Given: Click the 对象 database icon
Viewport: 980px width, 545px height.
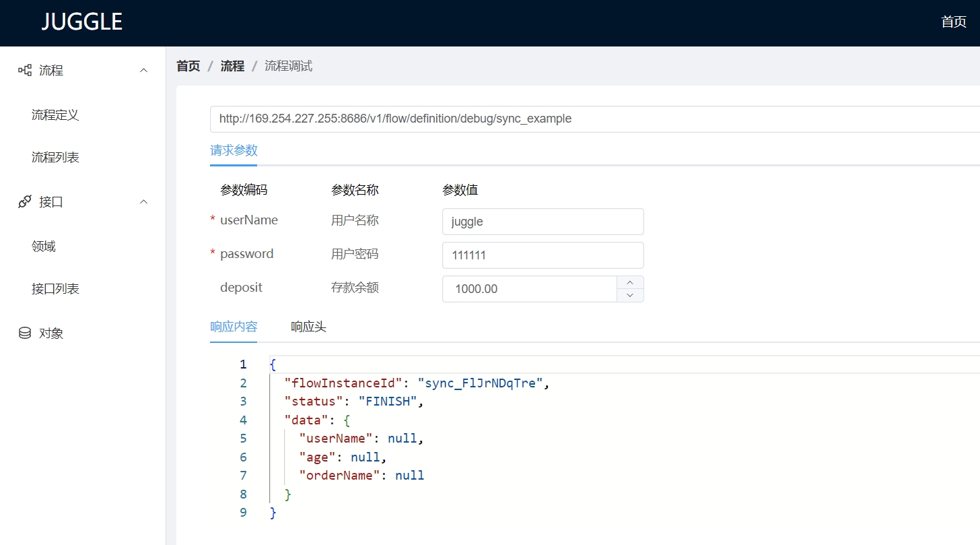Looking at the screenshot, I should pyautogui.click(x=25, y=333).
